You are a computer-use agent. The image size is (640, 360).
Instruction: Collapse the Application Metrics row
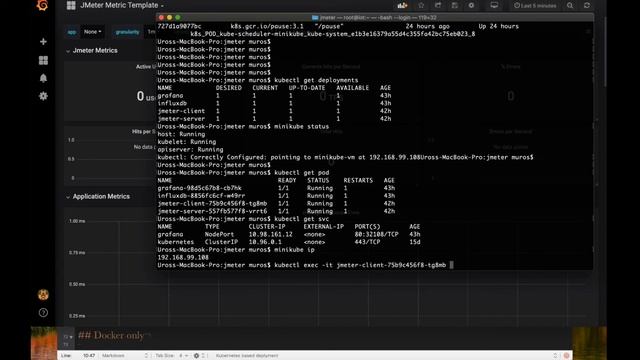[x=68, y=197]
